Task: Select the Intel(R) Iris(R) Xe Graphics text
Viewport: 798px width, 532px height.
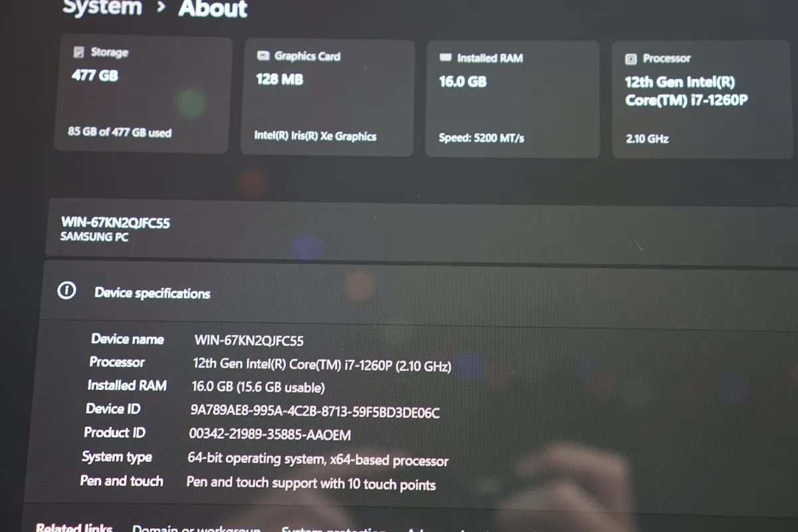Action: [315, 136]
